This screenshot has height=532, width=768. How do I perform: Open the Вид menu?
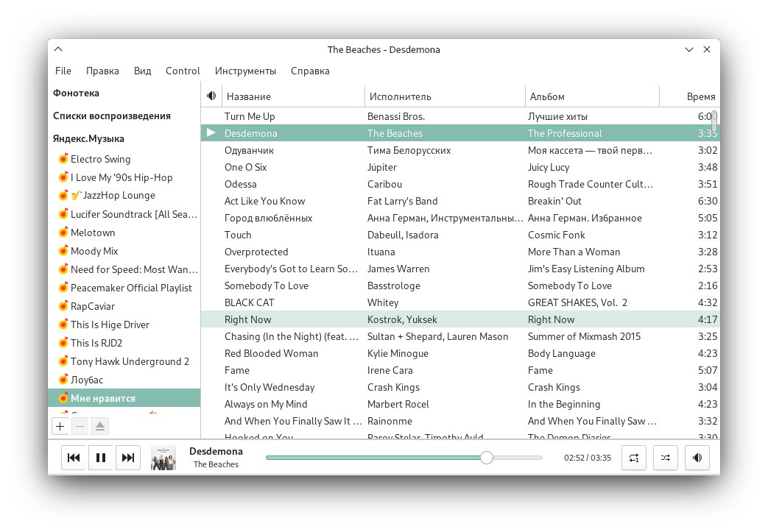point(143,71)
